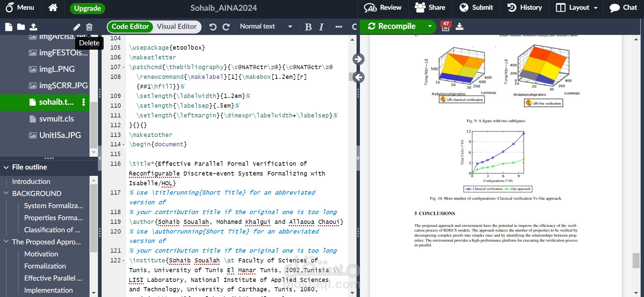
Task: Click line number 116 in gutter
Action: (x=115, y=164)
